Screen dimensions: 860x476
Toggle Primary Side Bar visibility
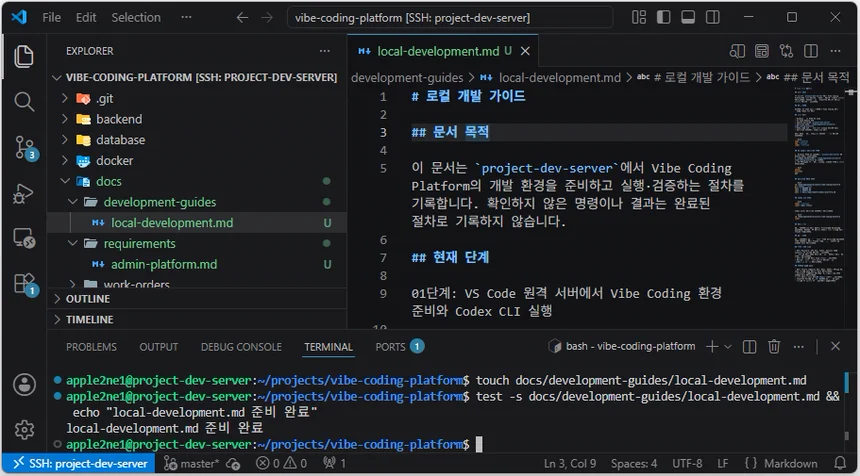tap(664, 18)
